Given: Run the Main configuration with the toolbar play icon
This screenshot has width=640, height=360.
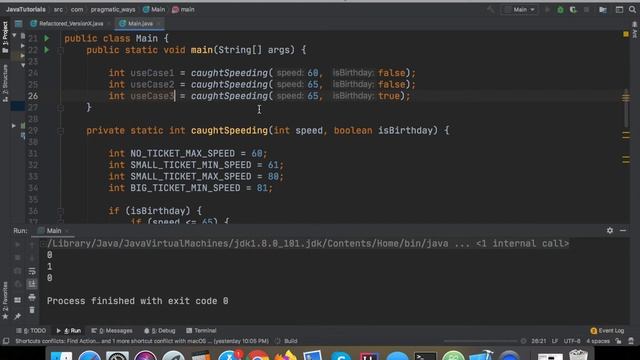Looking at the screenshot, I should [547, 10].
